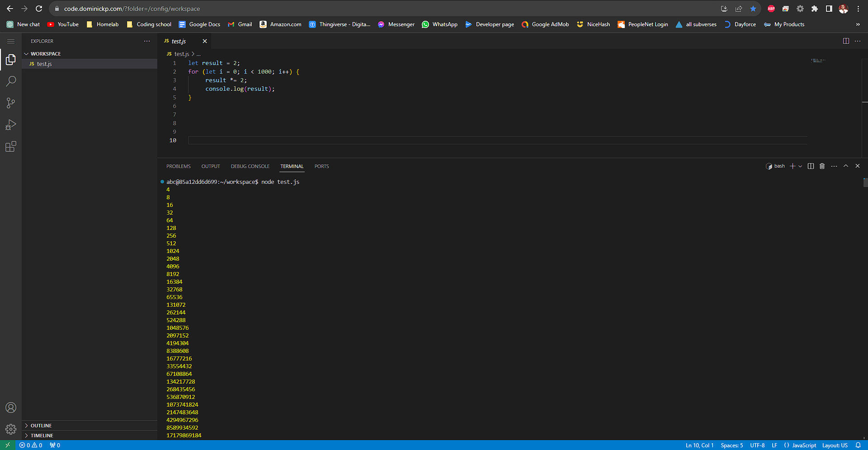The image size is (868, 450).
Task: Switch to the Ports tab
Action: [x=322, y=166]
